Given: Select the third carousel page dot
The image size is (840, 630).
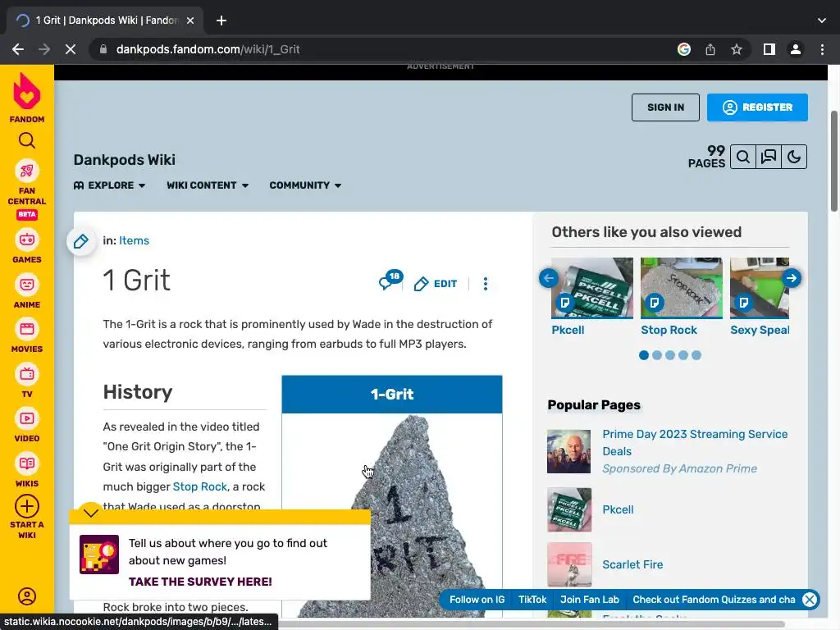Looking at the screenshot, I should click(670, 355).
